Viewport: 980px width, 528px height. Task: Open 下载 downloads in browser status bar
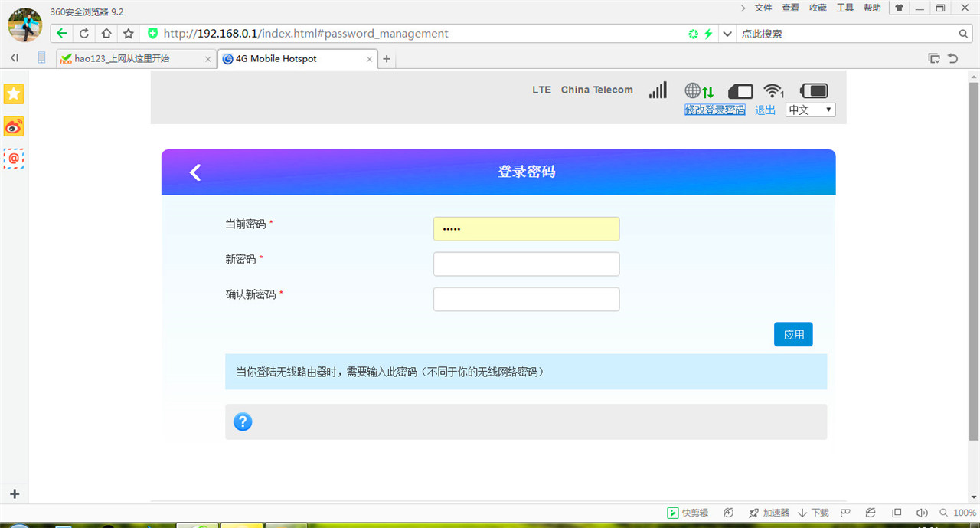click(x=814, y=513)
